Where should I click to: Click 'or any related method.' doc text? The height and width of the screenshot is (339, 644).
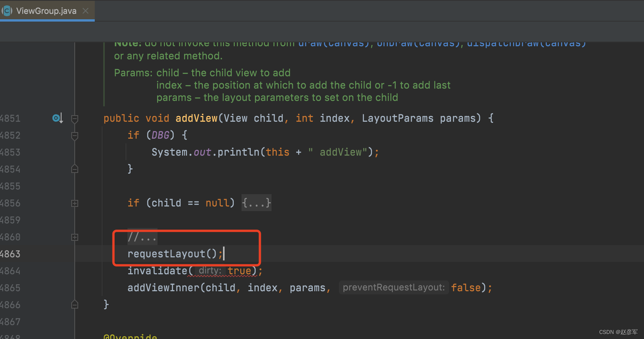pyautogui.click(x=168, y=56)
